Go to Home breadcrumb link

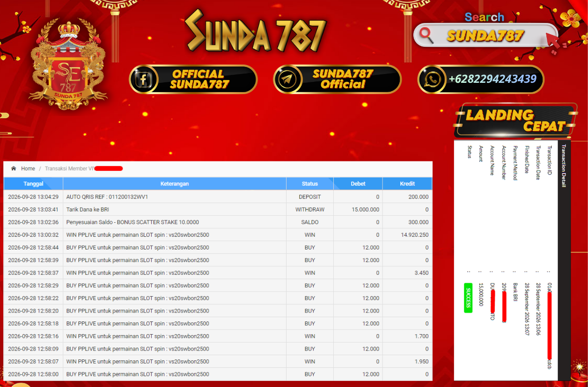coord(28,168)
